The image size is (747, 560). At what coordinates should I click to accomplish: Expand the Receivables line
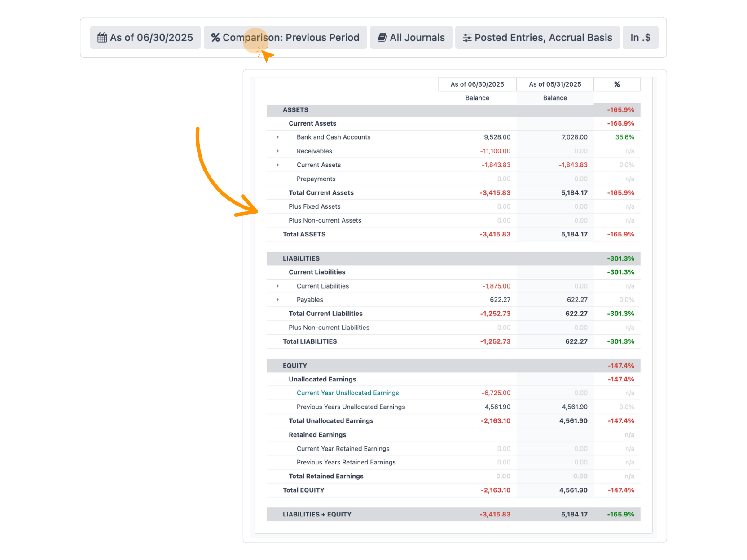point(277,151)
